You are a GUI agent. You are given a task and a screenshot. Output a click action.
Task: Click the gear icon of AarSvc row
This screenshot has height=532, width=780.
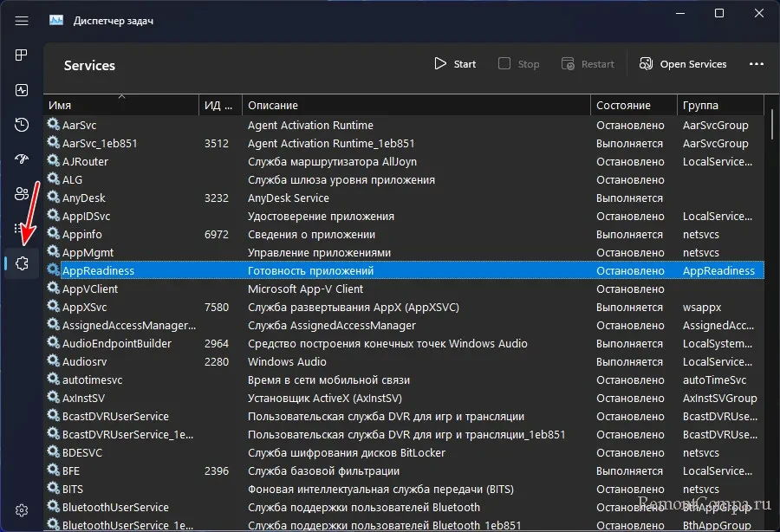(53, 124)
